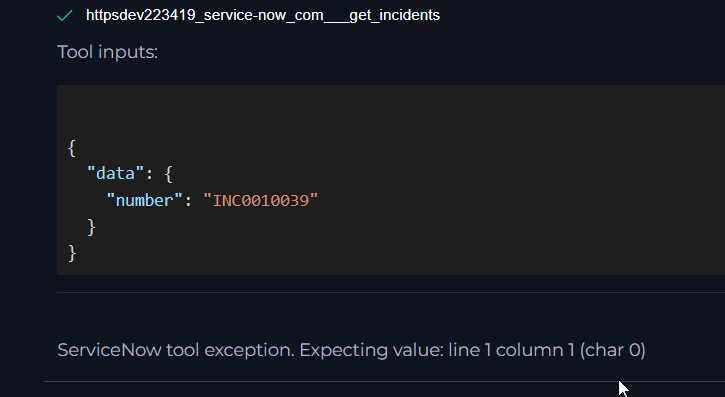Click the divider line below the code block
Viewport: 725px width, 397px height.
(391, 292)
